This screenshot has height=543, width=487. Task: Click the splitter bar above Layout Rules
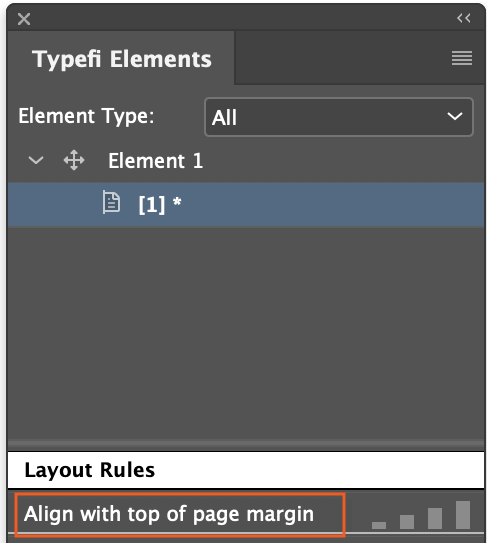[x=246, y=444]
